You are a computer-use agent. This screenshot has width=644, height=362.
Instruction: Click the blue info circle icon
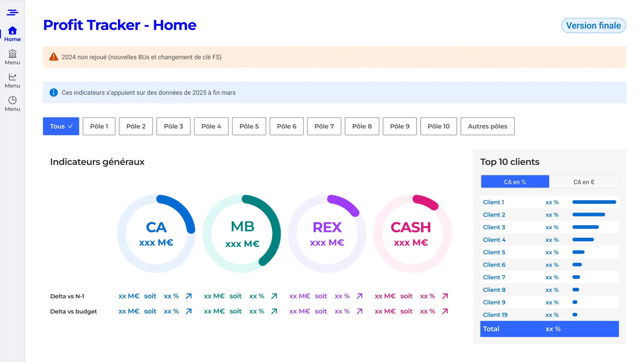pyautogui.click(x=54, y=93)
